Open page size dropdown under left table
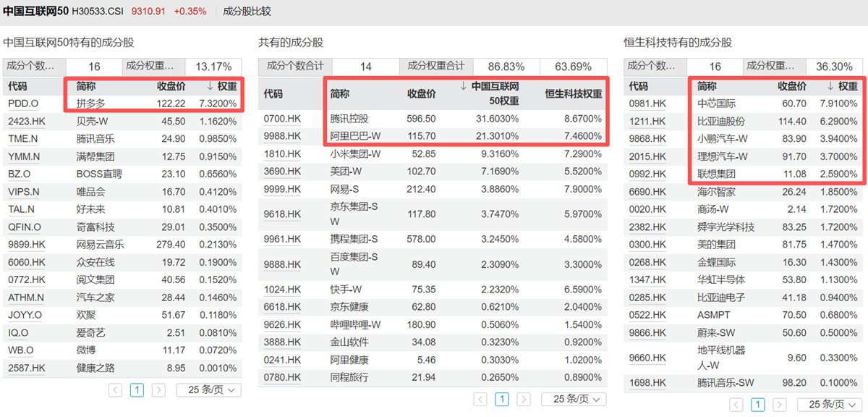The height and width of the screenshot is (417, 868). tap(209, 389)
